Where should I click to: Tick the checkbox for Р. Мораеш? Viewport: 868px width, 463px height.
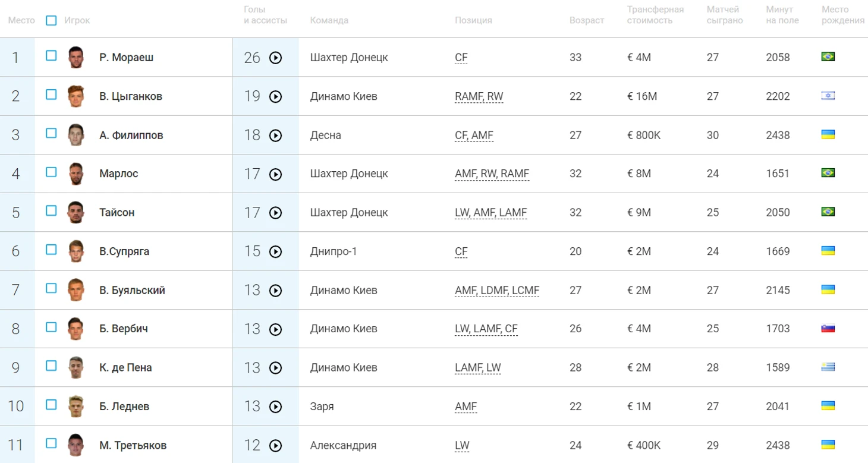51,55
